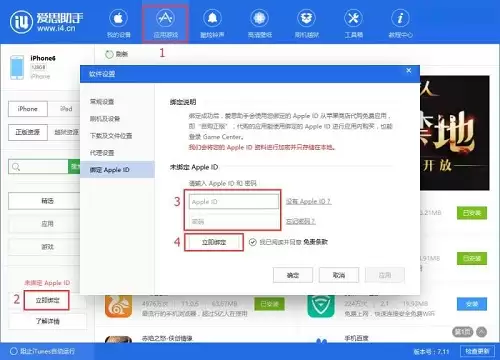Image resolution: width=500 pixels, height=360 pixels.
Task: Click the UC Browser app icon
Action: (x=118, y=306)
